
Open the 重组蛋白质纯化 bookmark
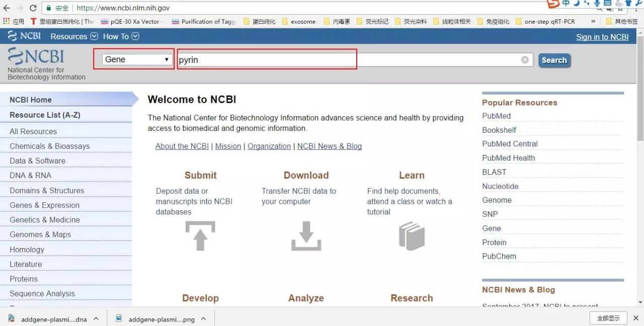pyautogui.click(x=62, y=22)
